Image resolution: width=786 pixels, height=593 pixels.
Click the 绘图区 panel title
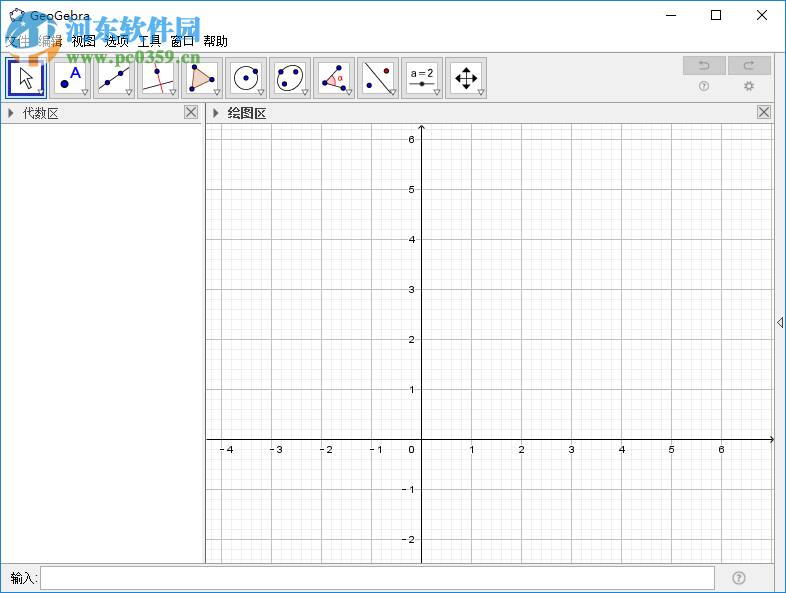(247, 113)
